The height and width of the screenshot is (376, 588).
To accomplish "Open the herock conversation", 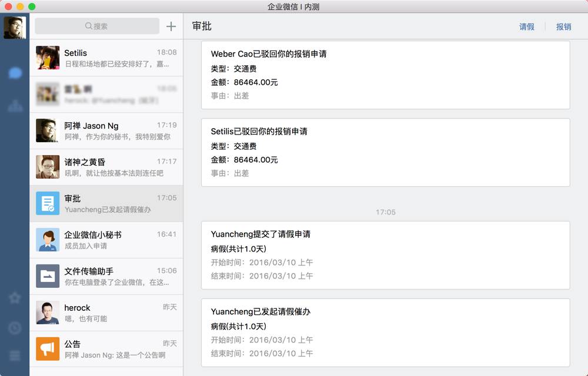I will pos(106,313).
